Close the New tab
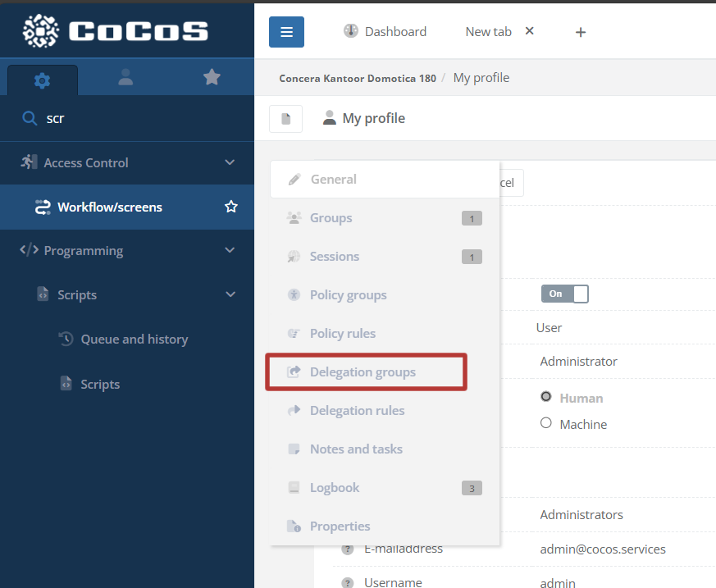The image size is (716, 588). (x=529, y=31)
